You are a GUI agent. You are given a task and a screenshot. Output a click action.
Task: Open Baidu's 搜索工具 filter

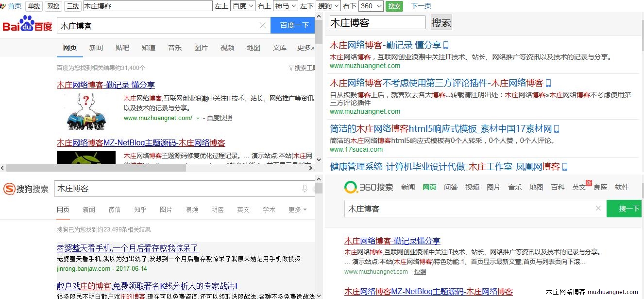click(x=302, y=68)
